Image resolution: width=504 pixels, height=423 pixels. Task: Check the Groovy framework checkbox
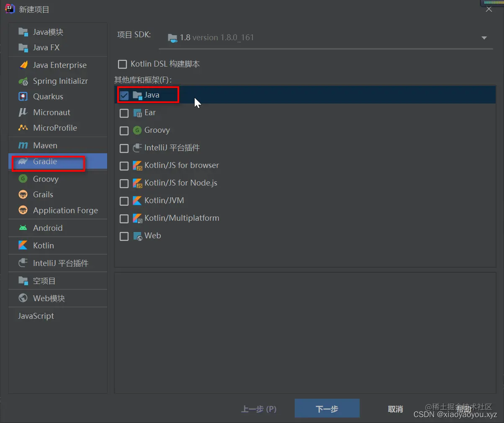pyautogui.click(x=124, y=131)
